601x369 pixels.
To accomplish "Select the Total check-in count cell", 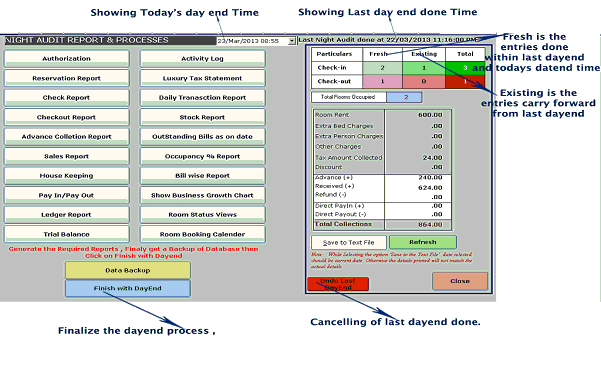I will pyautogui.click(x=465, y=68).
